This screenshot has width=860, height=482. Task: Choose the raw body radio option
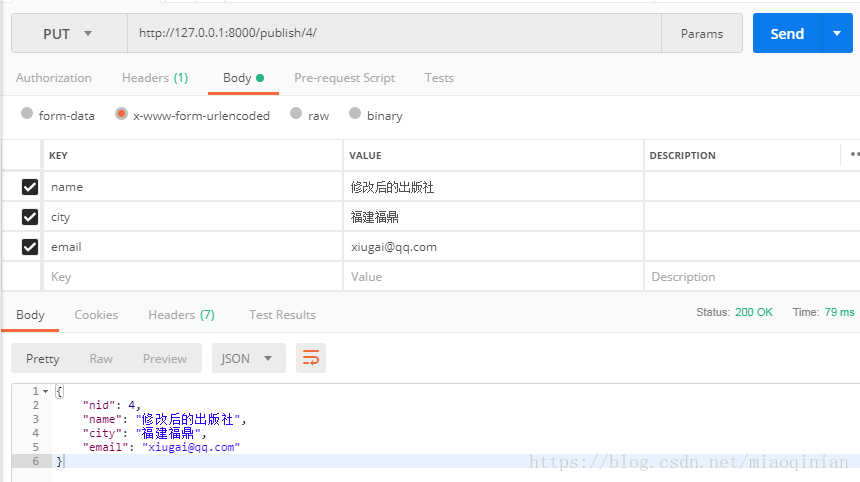296,114
